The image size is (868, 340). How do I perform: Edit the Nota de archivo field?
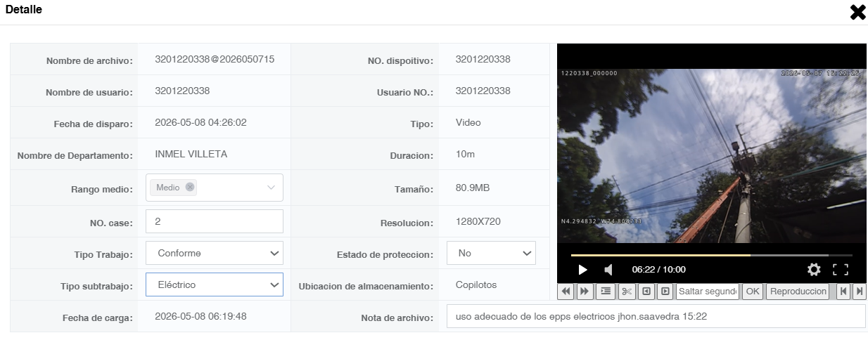click(656, 316)
